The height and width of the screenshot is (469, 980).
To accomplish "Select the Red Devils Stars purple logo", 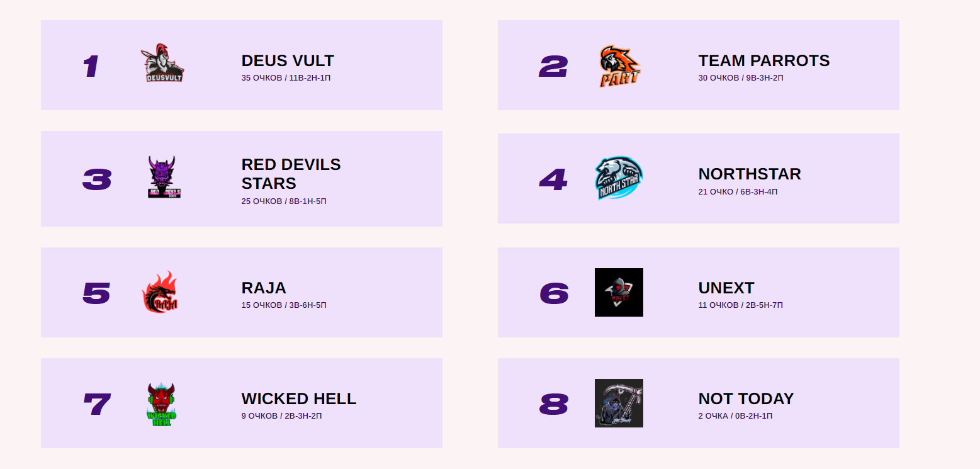I will click(x=164, y=178).
